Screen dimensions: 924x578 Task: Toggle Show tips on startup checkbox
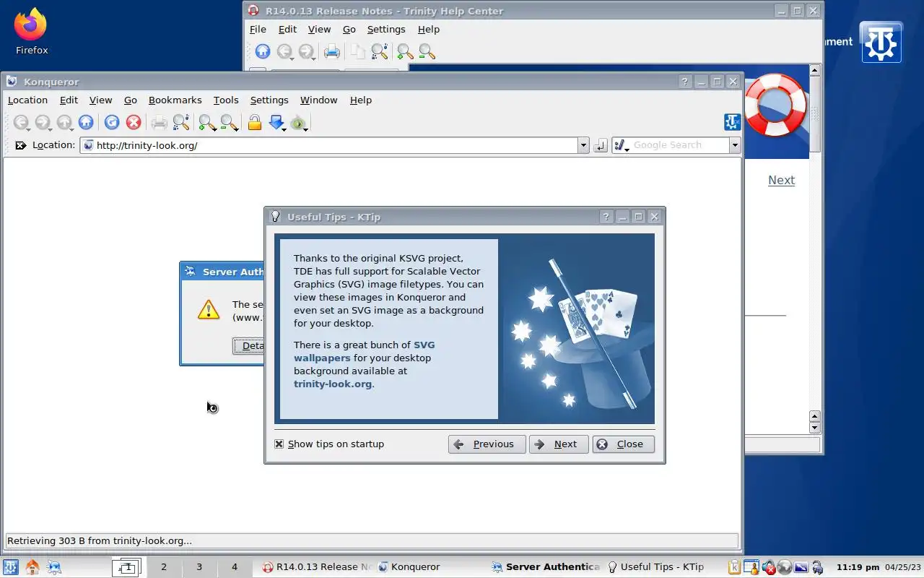tap(279, 444)
